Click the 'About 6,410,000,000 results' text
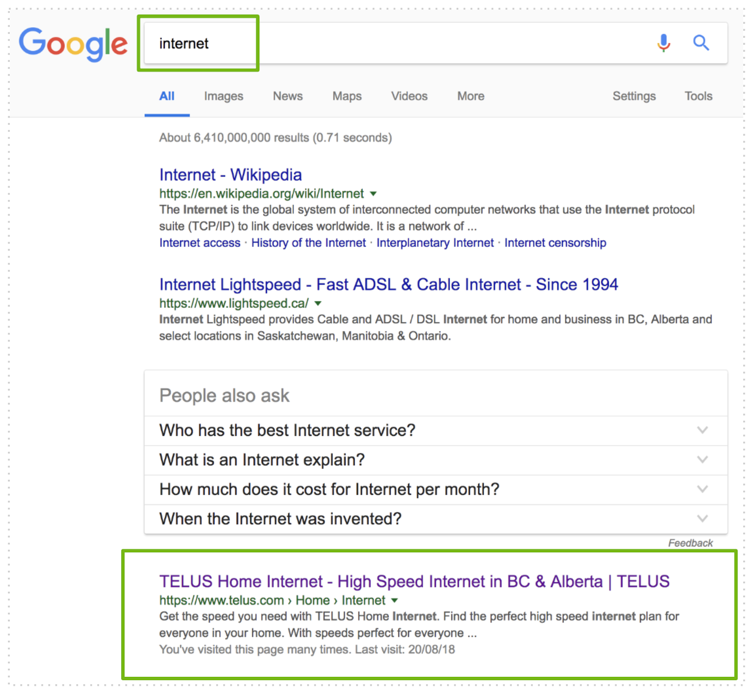 click(276, 138)
